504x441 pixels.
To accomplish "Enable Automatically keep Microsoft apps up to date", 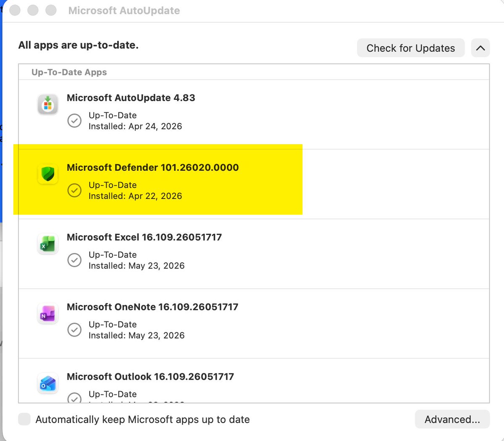I will [x=24, y=419].
